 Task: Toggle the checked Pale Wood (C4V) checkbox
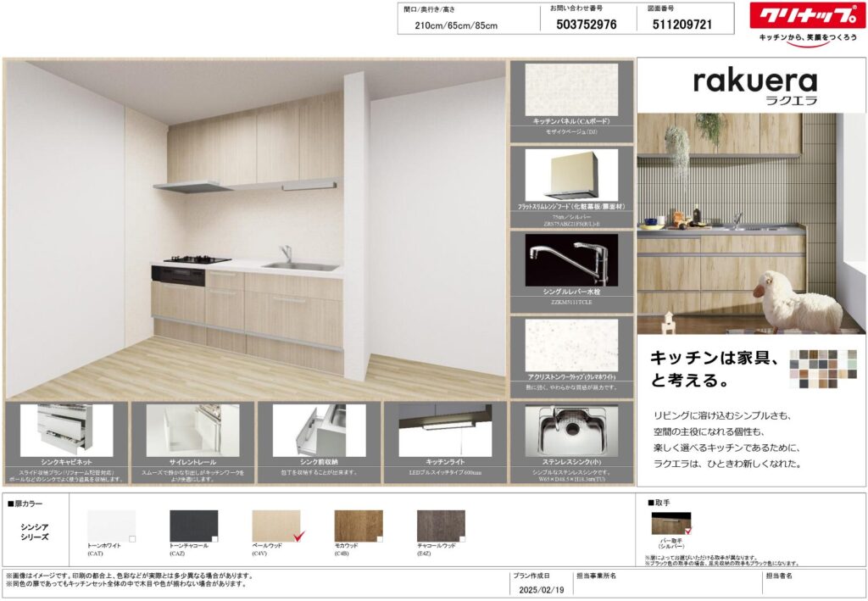point(297,537)
